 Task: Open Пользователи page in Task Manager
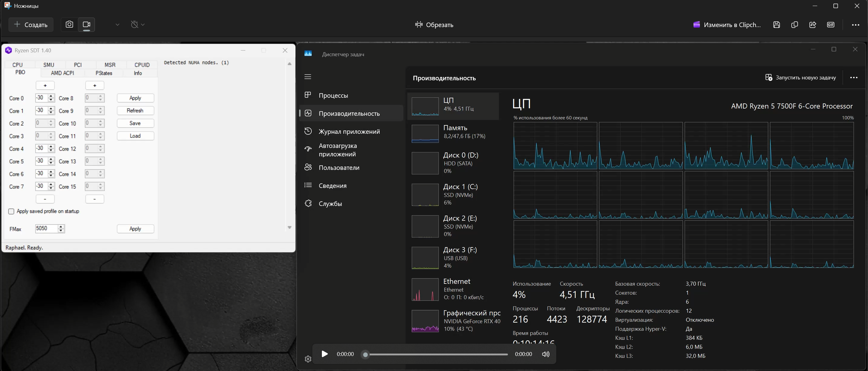click(351, 167)
